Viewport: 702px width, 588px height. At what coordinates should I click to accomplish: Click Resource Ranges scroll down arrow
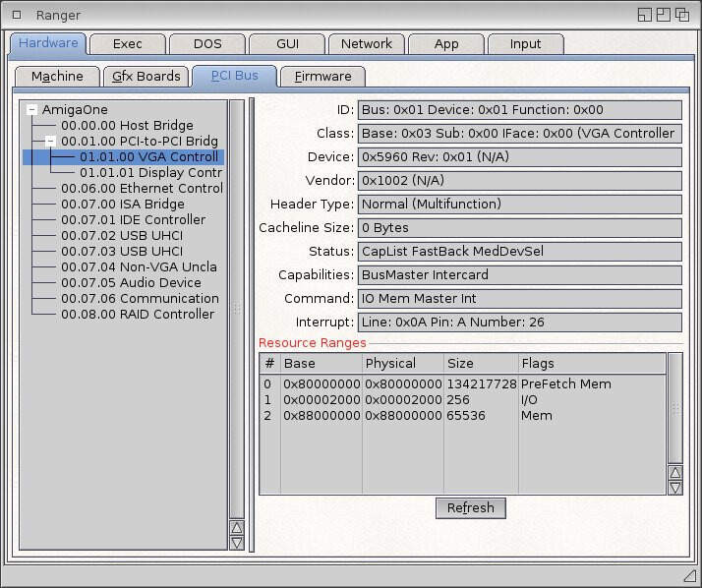(674, 487)
